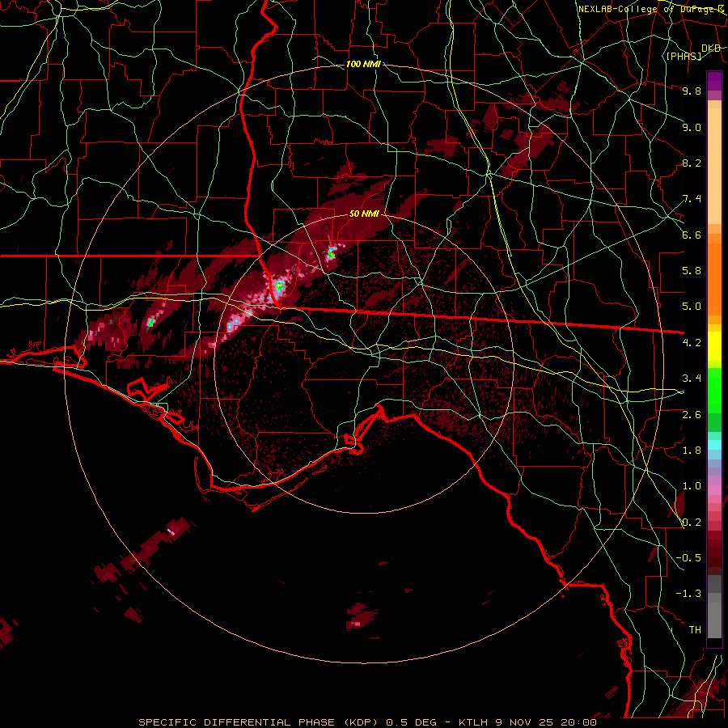Pick the yellow segment of the color bar
Image resolution: width=728 pixels, height=728 pixels.
714,346
